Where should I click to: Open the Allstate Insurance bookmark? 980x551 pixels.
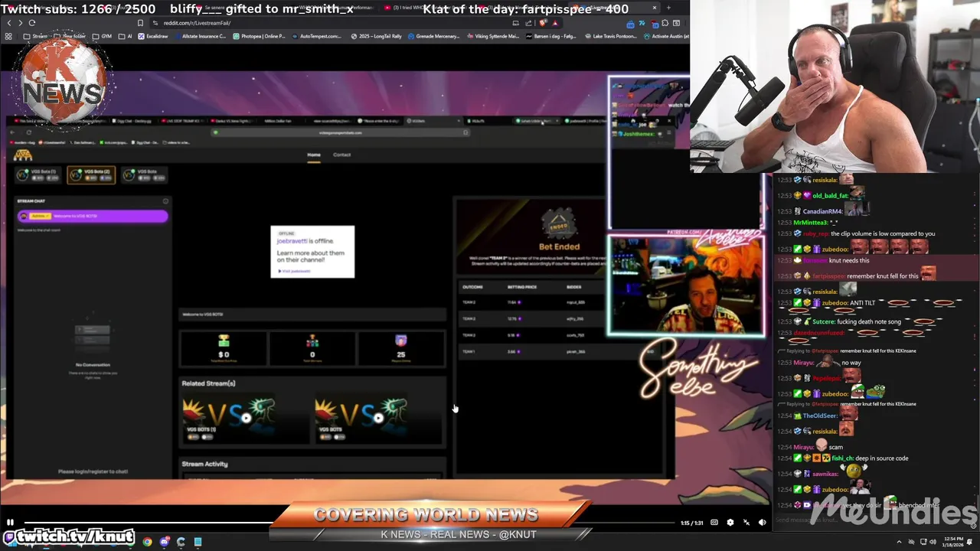[200, 36]
